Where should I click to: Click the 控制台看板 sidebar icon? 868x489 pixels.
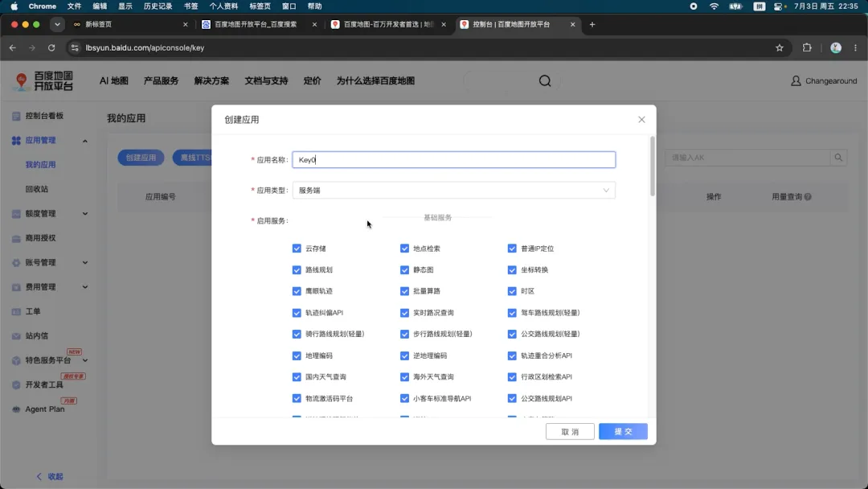coord(16,116)
